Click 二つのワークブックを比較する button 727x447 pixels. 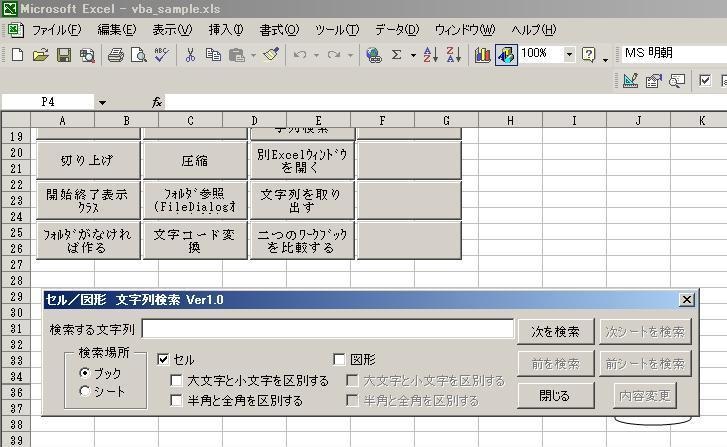pos(302,240)
